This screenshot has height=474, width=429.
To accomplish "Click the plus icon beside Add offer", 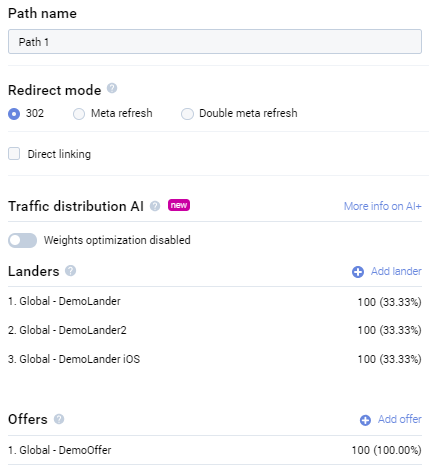I will coord(365,420).
